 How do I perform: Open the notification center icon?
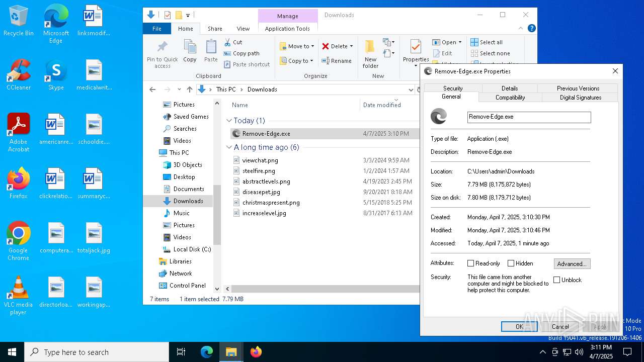[x=627, y=352]
